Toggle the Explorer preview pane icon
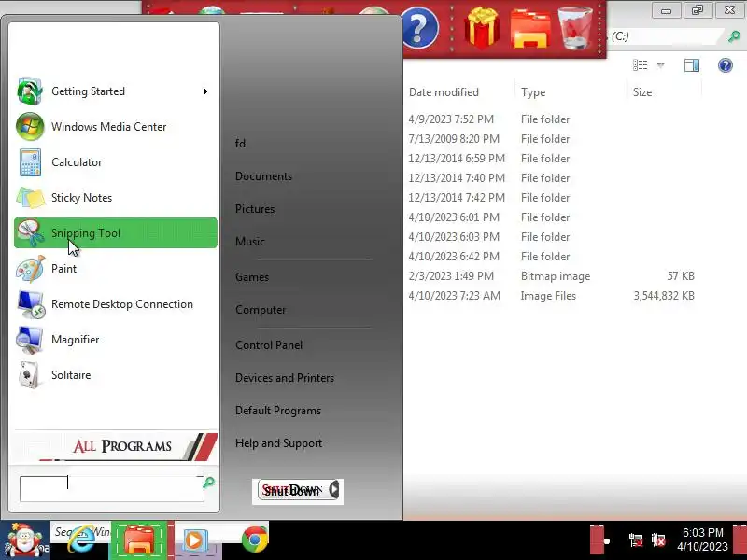This screenshot has width=747, height=560. click(x=692, y=65)
